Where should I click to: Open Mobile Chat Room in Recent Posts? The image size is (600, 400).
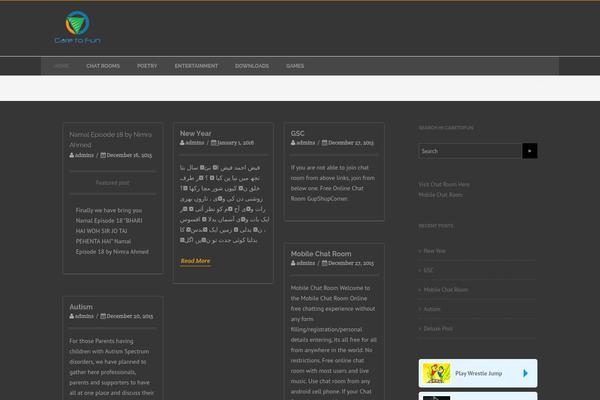[445, 290]
